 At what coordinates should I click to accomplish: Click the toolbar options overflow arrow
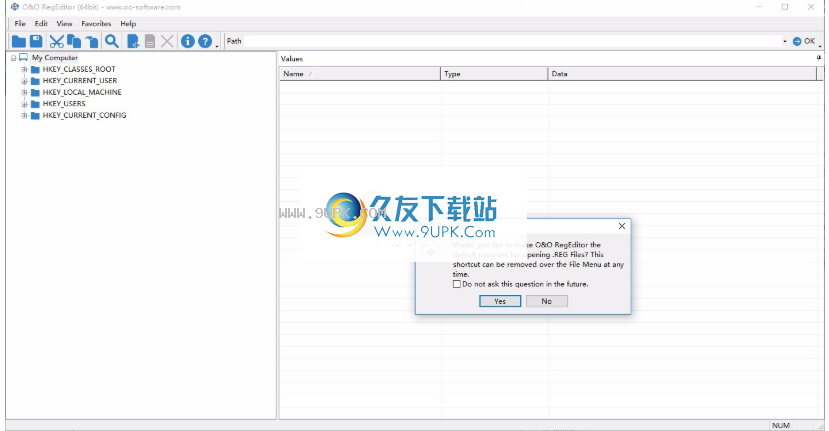(x=217, y=47)
